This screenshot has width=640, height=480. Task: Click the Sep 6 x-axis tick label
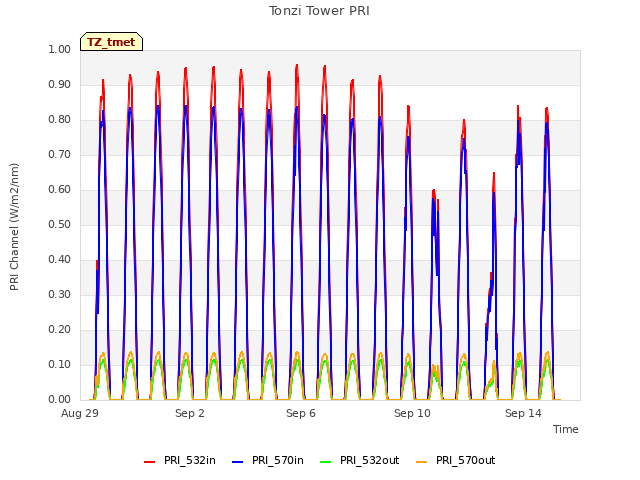[x=301, y=413]
